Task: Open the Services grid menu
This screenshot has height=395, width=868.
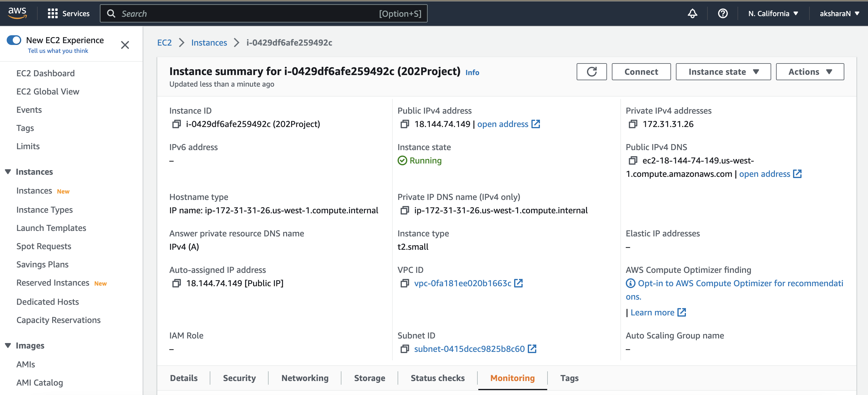Action: tap(68, 13)
